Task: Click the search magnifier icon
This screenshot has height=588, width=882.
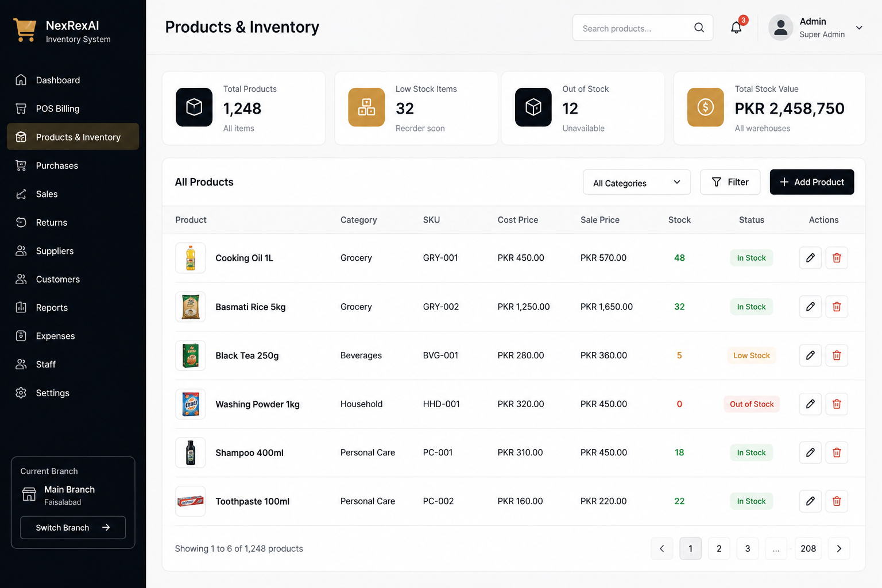Action: 699,28
